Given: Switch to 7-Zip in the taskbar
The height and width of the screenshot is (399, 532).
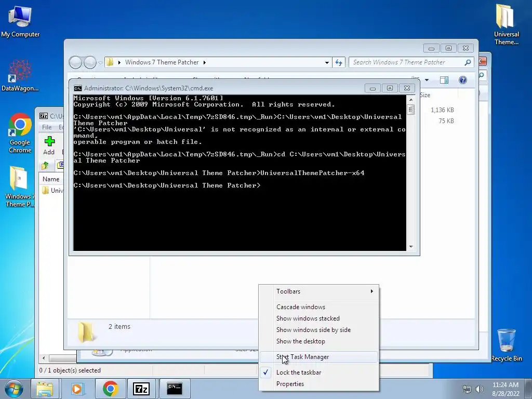Looking at the screenshot, I should point(141,389).
